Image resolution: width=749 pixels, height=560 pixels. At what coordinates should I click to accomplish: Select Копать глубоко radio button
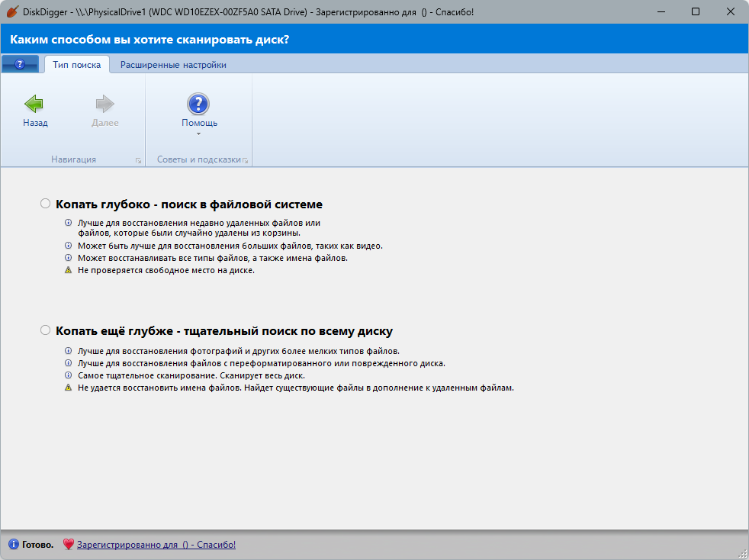[45, 204]
